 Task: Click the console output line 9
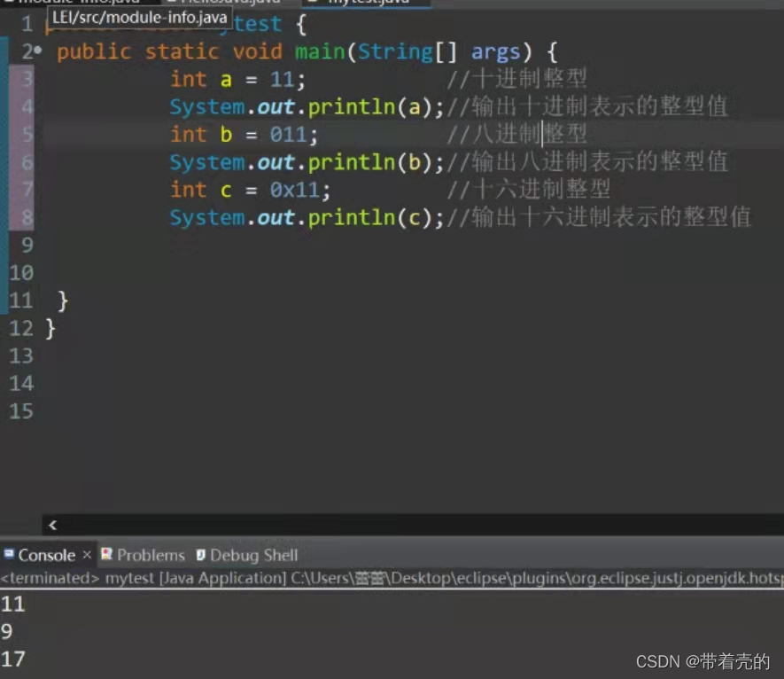pyautogui.click(x=7, y=632)
